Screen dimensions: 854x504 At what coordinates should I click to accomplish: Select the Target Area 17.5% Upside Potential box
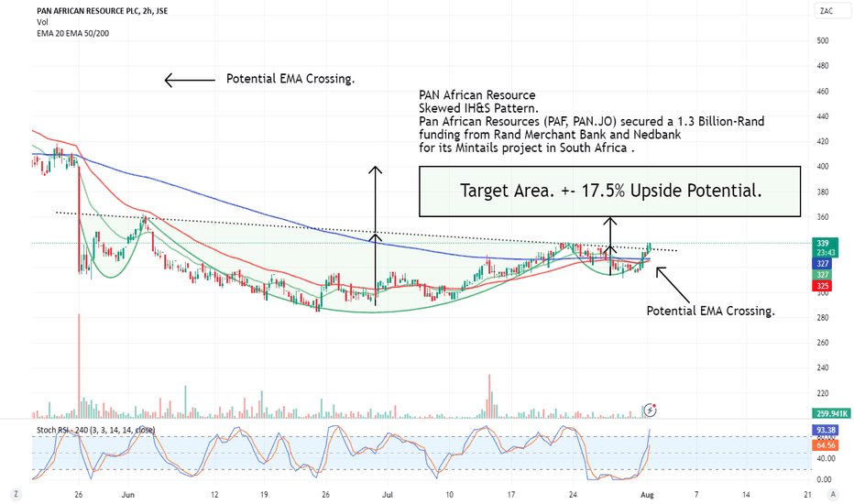click(x=609, y=192)
